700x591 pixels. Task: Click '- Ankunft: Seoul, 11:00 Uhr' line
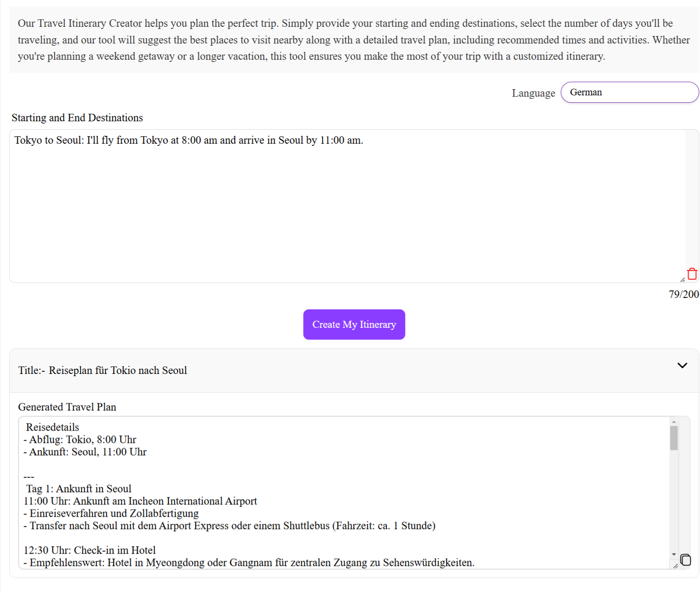tap(85, 452)
